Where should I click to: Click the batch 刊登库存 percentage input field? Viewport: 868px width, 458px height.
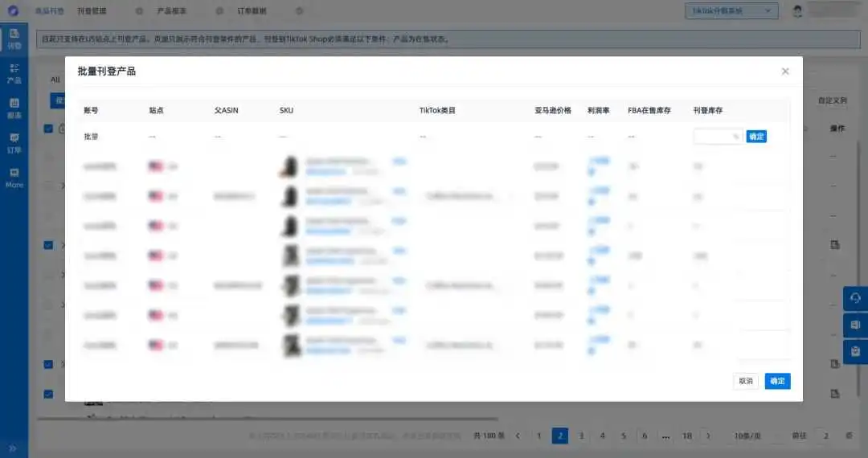pyautogui.click(x=718, y=137)
